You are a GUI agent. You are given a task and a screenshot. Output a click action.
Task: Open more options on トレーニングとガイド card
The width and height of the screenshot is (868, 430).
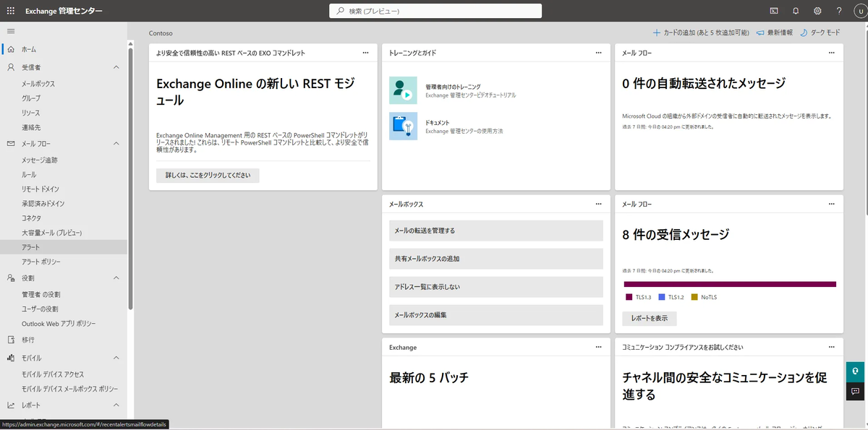coord(598,53)
